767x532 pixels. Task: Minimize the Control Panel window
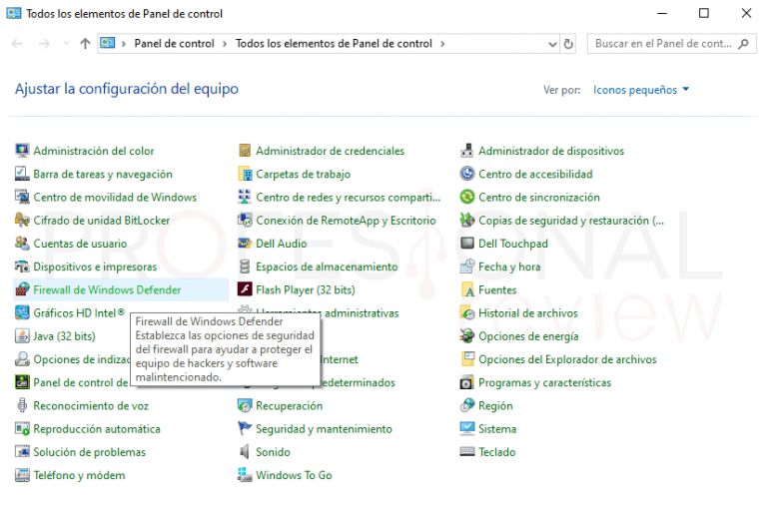(x=662, y=13)
